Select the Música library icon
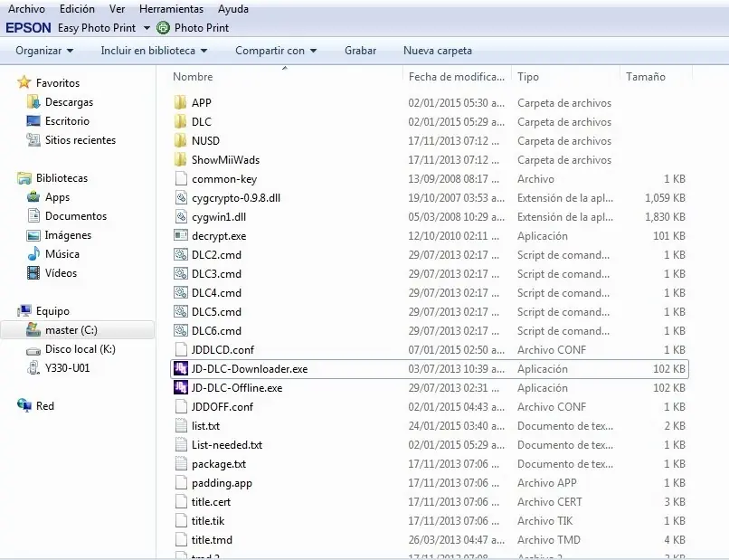 (x=33, y=254)
